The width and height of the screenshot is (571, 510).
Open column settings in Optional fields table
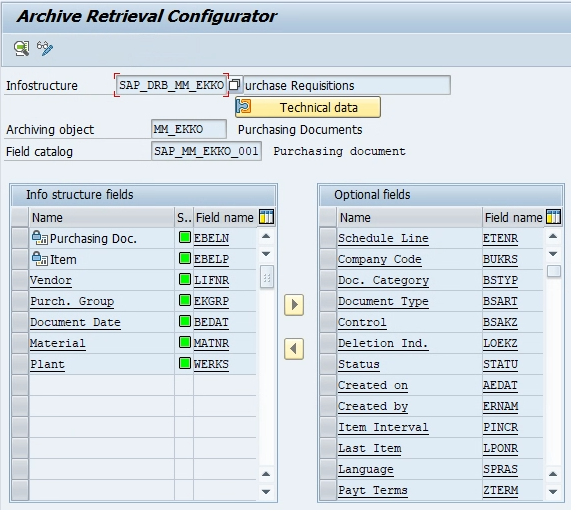tap(553, 217)
